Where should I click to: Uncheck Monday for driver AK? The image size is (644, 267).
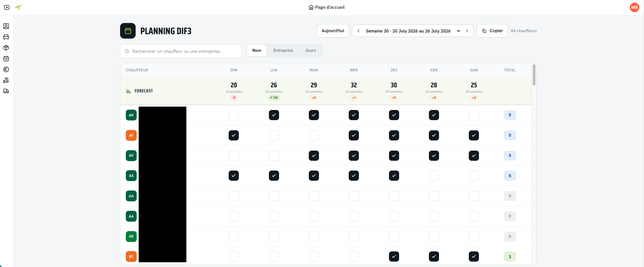274,115
